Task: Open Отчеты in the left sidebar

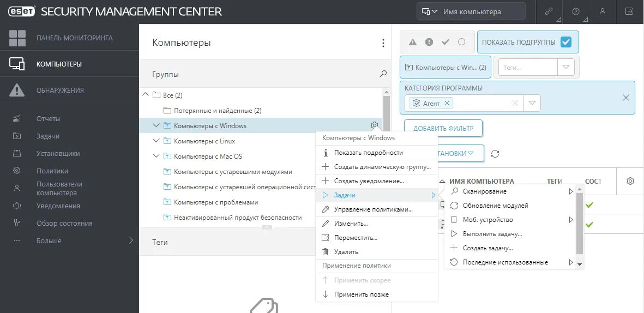Action: click(x=48, y=118)
